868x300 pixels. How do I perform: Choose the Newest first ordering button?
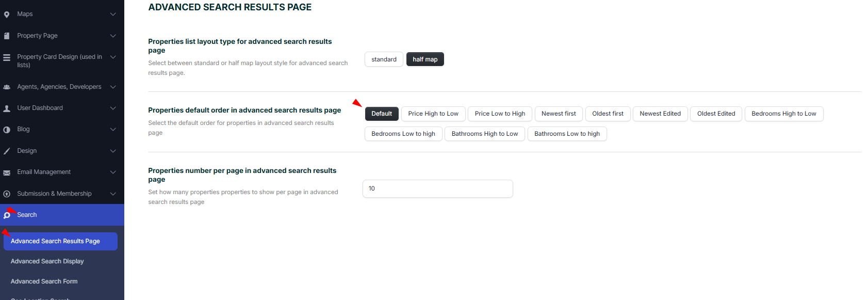pos(559,114)
